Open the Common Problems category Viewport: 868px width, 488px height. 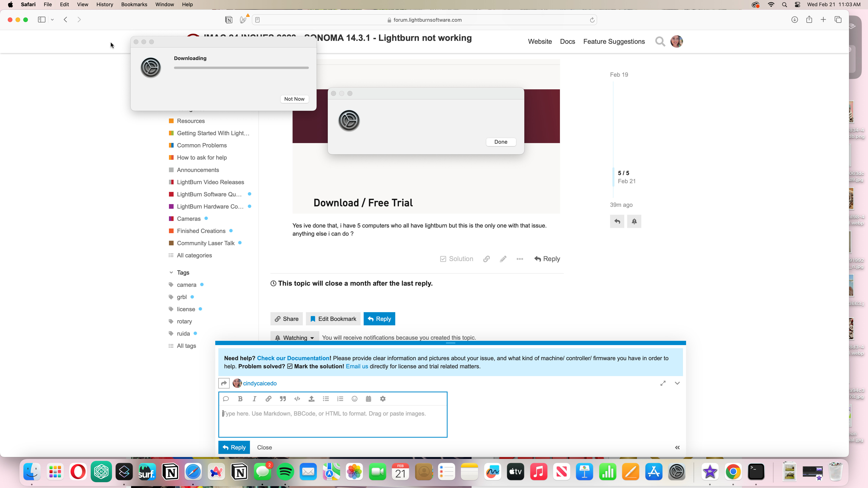pos(201,145)
